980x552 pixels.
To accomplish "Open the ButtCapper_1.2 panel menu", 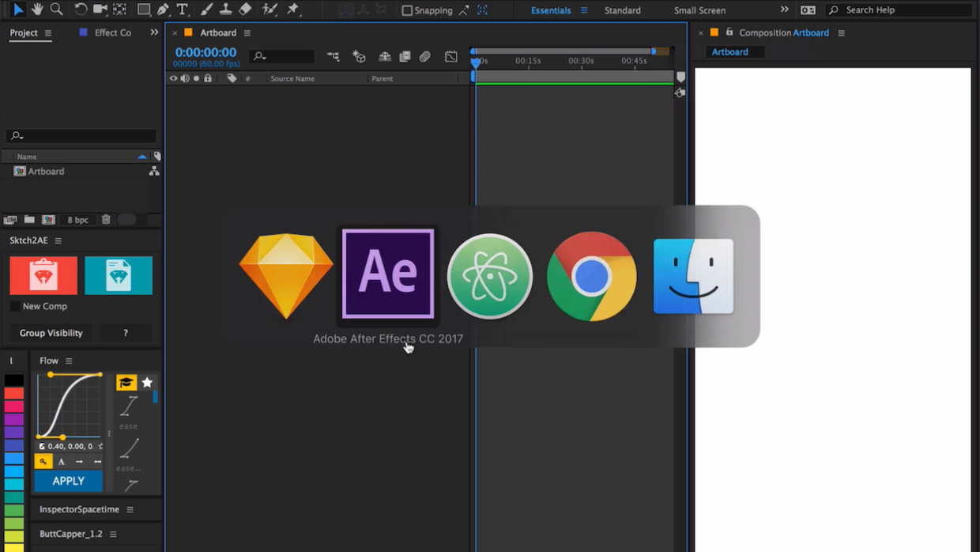I will click(113, 535).
